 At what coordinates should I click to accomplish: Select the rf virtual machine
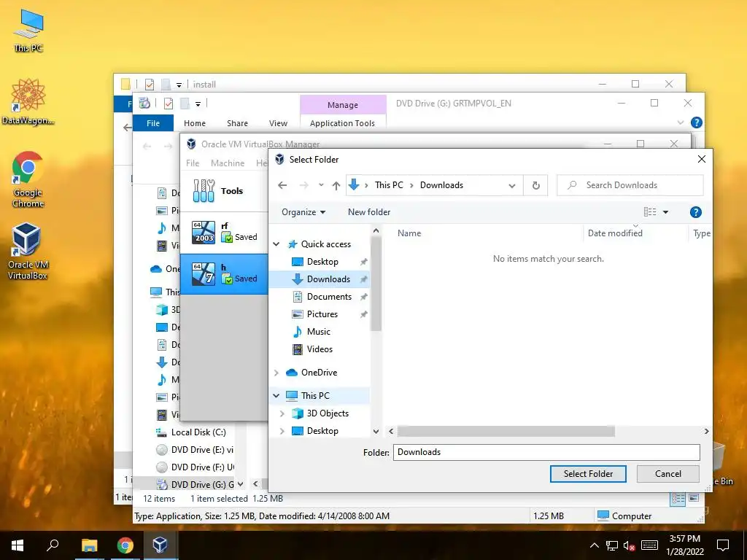click(224, 233)
